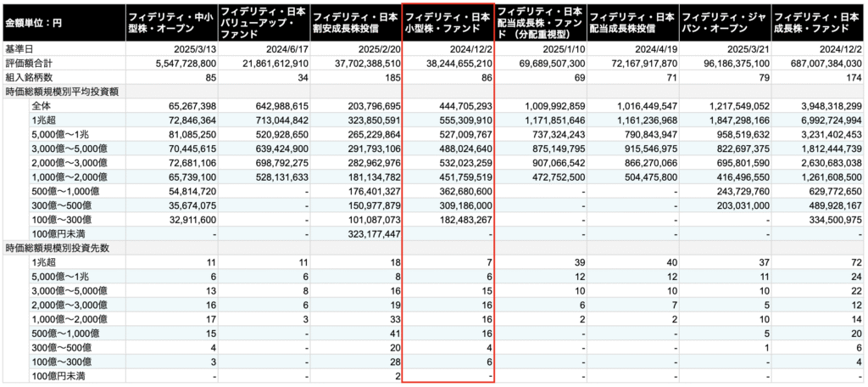Click the overall average 444,705,293

[466, 105]
